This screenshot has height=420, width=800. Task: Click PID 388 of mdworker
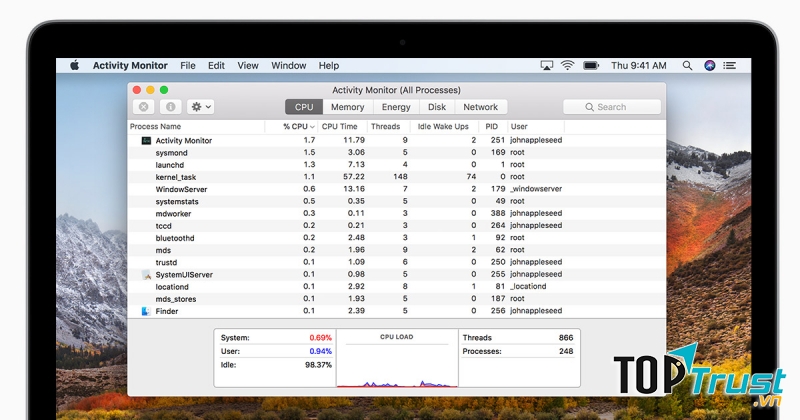tap(498, 213)
